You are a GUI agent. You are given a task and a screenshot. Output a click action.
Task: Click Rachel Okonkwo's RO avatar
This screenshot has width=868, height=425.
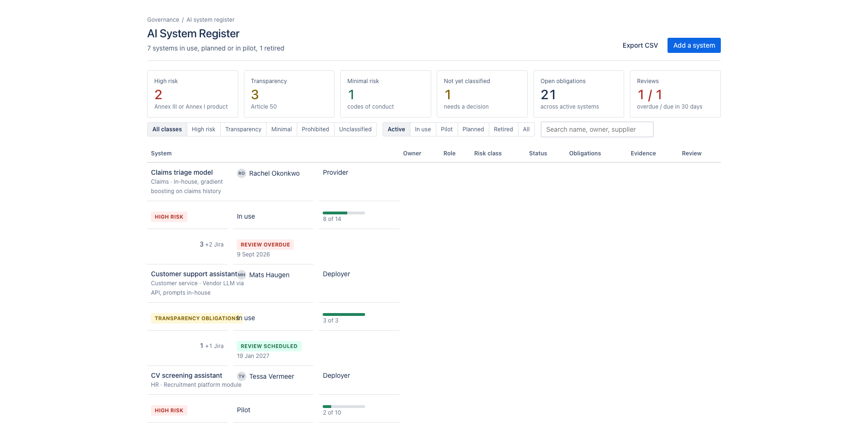coord(242,173)
